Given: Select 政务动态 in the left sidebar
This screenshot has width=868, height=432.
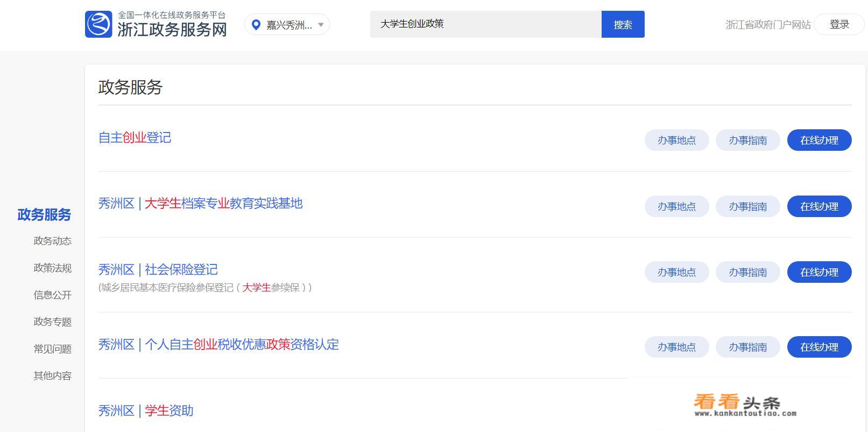Looking at the screenshot, I should click(52, 241).
